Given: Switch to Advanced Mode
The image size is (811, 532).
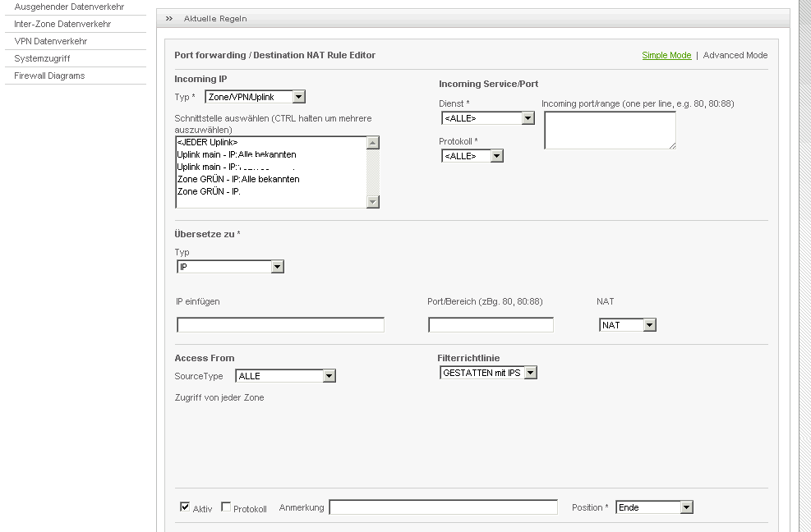Looking at the screenshot, I should (x=735, y=55).
